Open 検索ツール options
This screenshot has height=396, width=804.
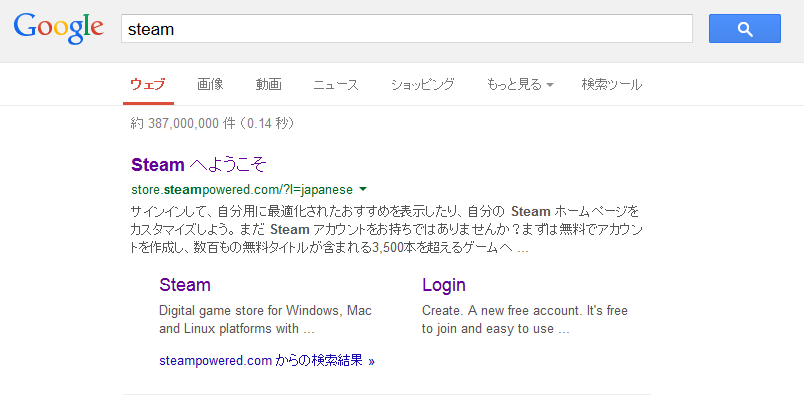(x=612, y=85)
